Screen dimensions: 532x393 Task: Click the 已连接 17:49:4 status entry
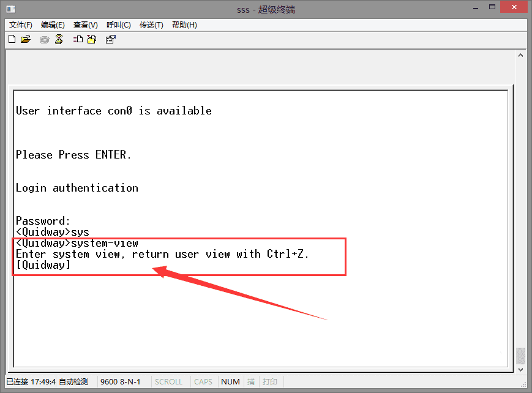(x=31, y=382)
